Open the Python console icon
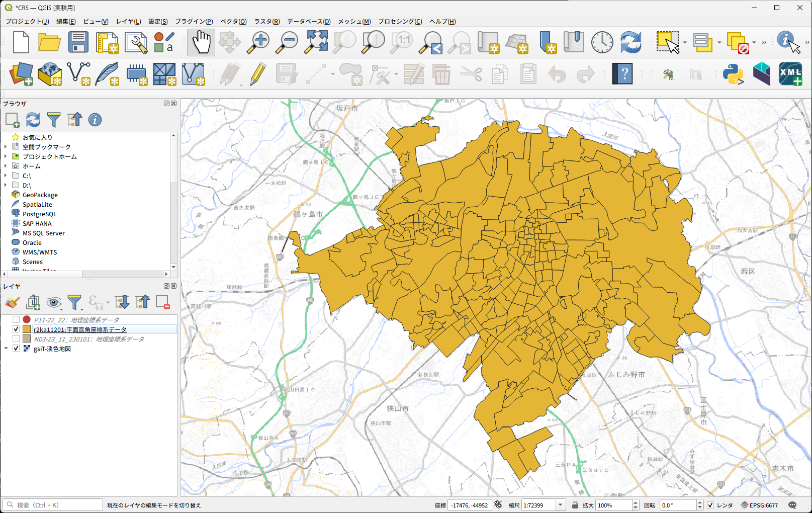Screen dimensions: 812x513 pyautogui.click(x=733, y=74)
